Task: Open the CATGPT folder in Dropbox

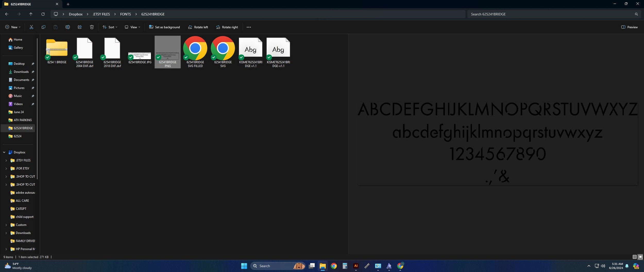Action: [21, 209]
